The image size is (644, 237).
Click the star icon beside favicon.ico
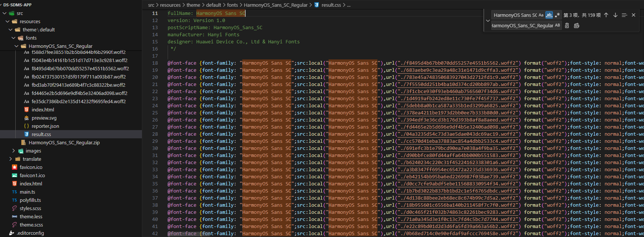point(15,167)
